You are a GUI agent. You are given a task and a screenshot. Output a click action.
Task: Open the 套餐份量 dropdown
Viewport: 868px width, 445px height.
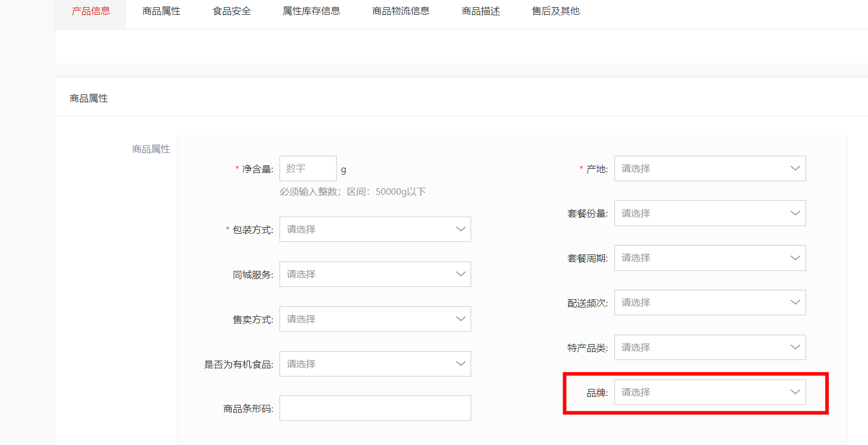pos(710,214)
